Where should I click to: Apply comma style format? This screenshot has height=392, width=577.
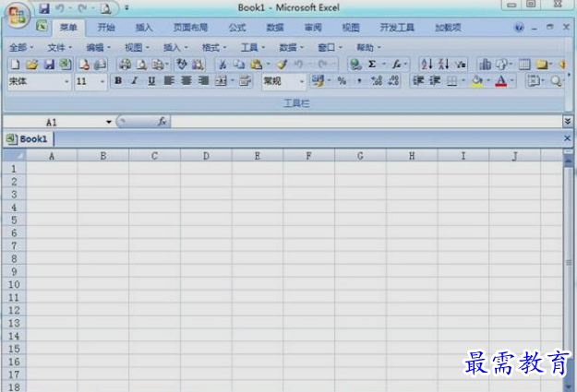pyautogui.click(x=359, y=81)
